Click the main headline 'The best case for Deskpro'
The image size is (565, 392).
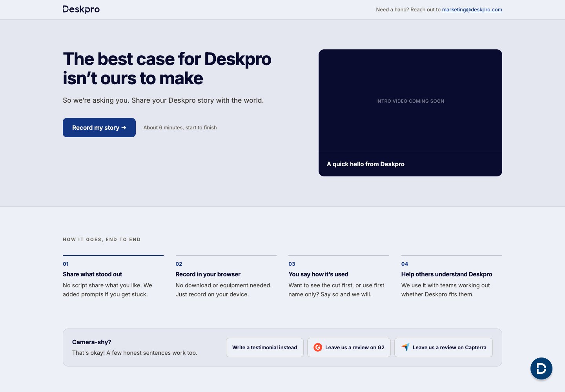pyautogui.click(x=167, y=59)
